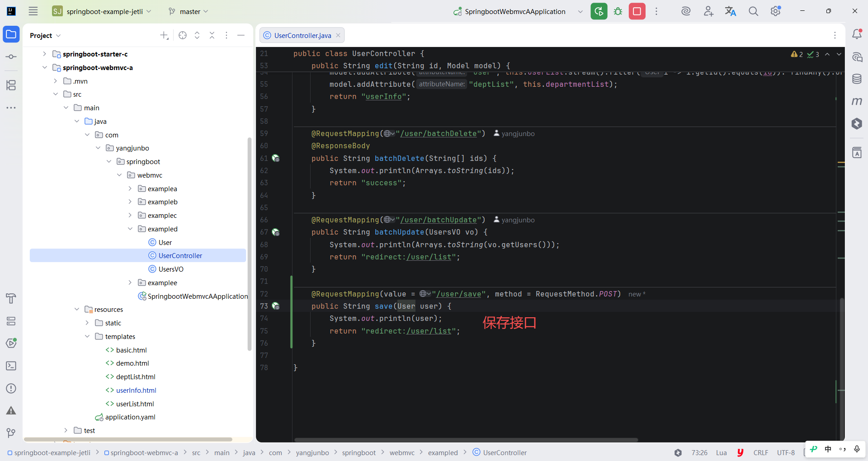This screenshot has height=461, width=868.
Task: Collapse all items in Project tree
Action: pyautogui.click(x=212, y=35)
